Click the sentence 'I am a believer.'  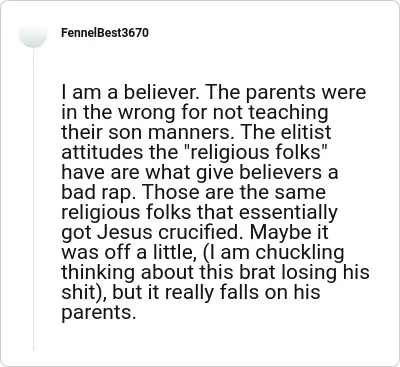(x=130, y=92)
